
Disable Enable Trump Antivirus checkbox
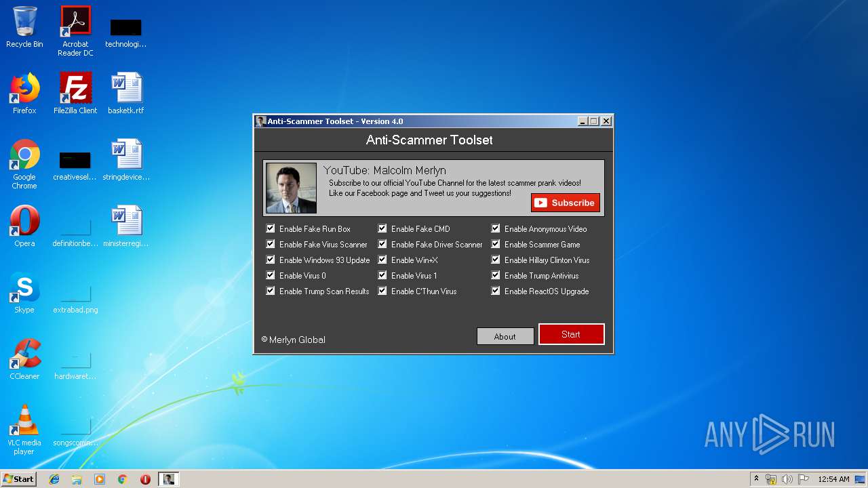pos(496,275)
